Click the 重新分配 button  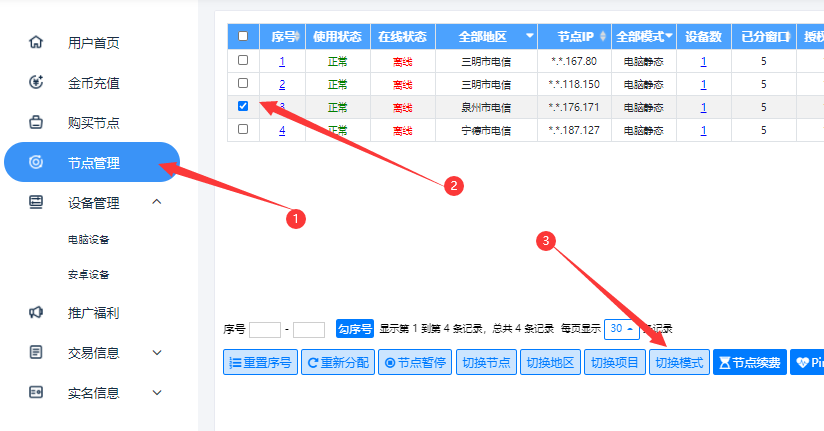point(338,362)
